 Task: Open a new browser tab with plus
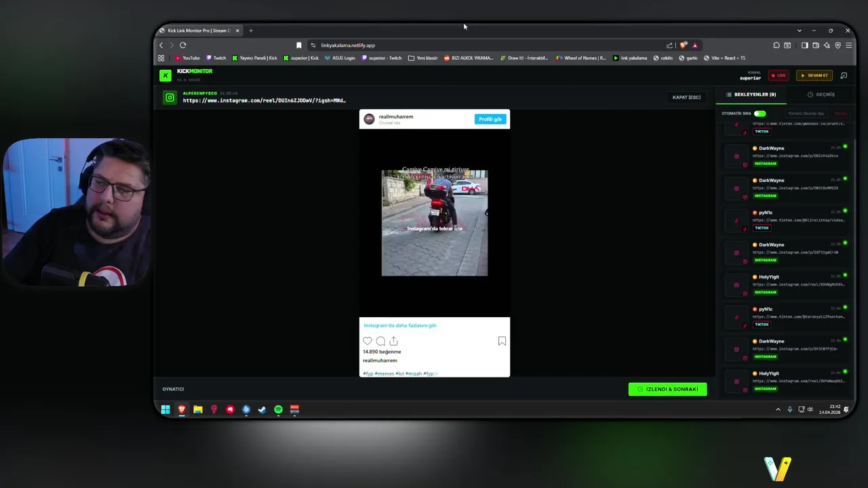pos(251,30)
